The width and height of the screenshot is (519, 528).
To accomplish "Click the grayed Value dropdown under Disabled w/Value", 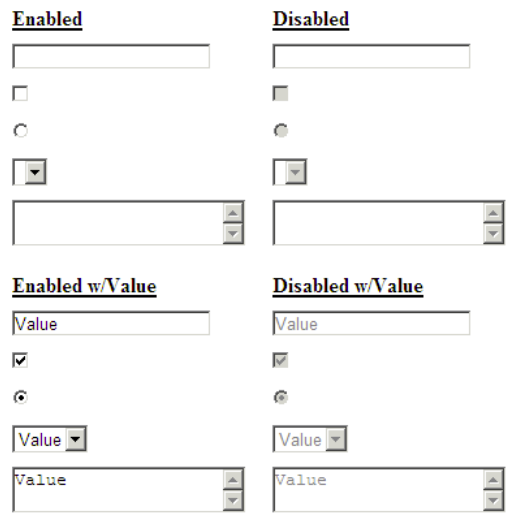I will click(310, 439).
